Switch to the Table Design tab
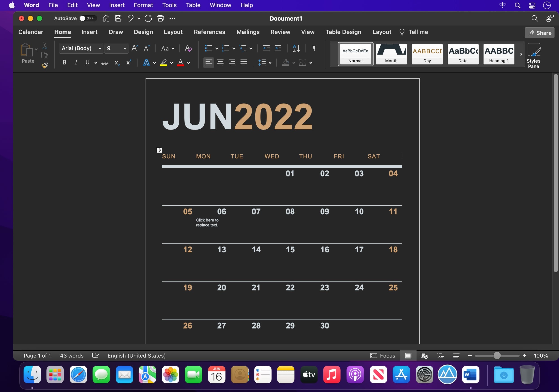This screenshot has width=559, height=392. [x=343, y=32]
